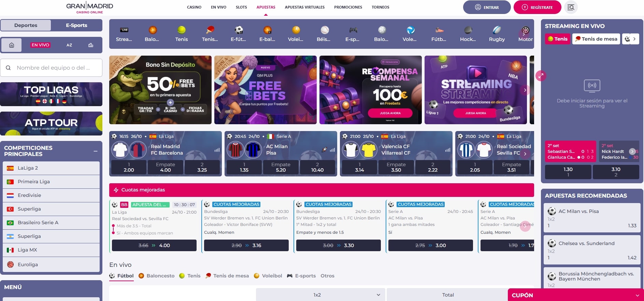
Task: Bet Empate 5.20 for AC Milan-Pisa
Action: pos(281,167)
